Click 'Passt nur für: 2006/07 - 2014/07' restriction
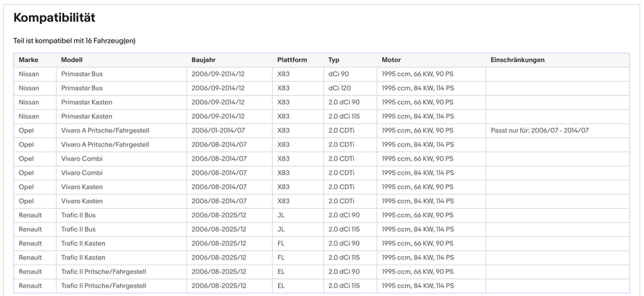The height and width of the screenshot is (296, 644). click(540, 131)
